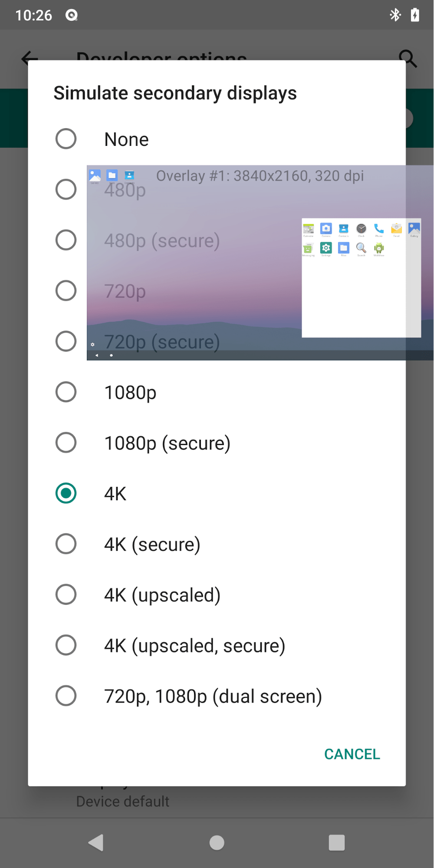Open the Camera app in the overlay launcher

326,229
